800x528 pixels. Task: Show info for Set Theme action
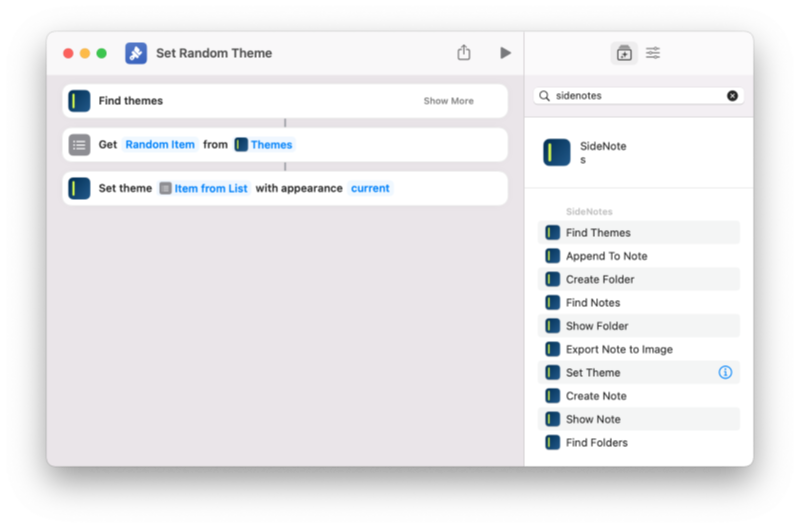(x=725, y=372)
